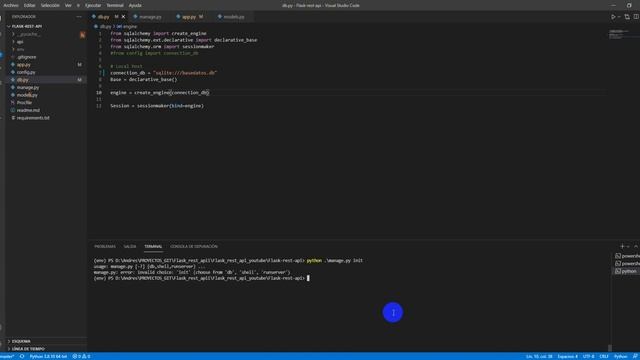Select the python terminal entry

(627, 271)
